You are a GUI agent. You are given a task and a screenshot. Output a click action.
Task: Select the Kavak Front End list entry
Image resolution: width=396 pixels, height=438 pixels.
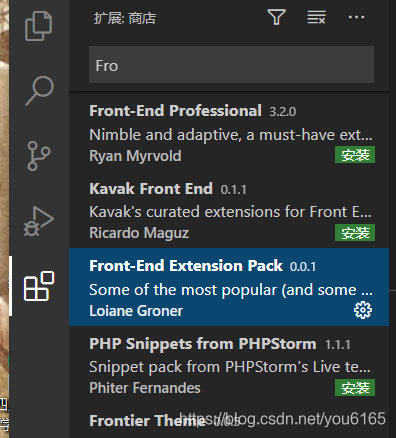[x=229, y=209]
